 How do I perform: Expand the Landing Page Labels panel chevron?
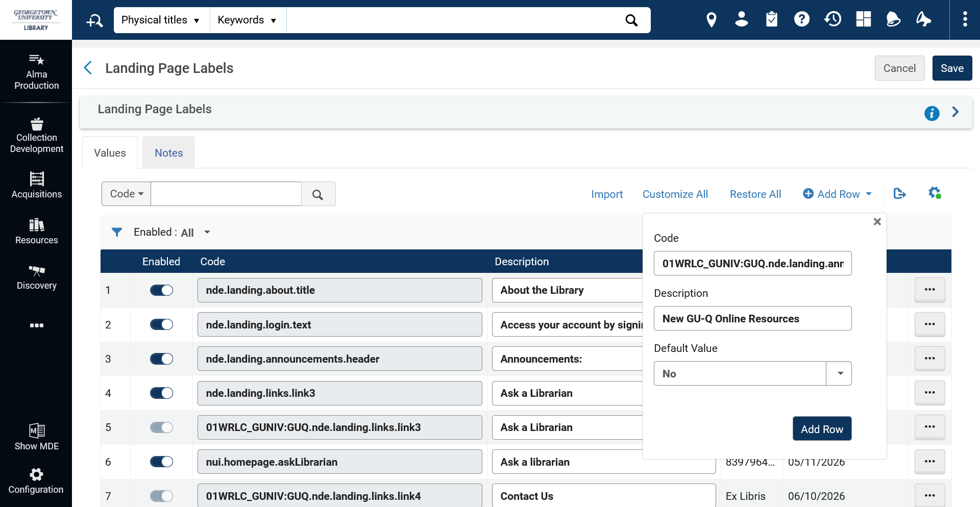click(955, 112)
